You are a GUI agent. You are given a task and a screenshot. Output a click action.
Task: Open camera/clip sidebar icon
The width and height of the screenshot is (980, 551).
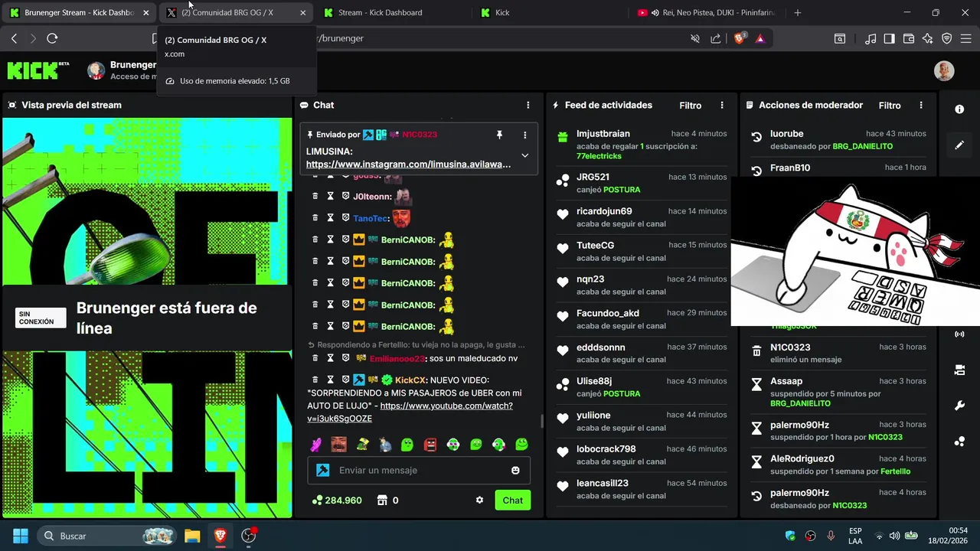pyautogui.click(x=959, y=370)
